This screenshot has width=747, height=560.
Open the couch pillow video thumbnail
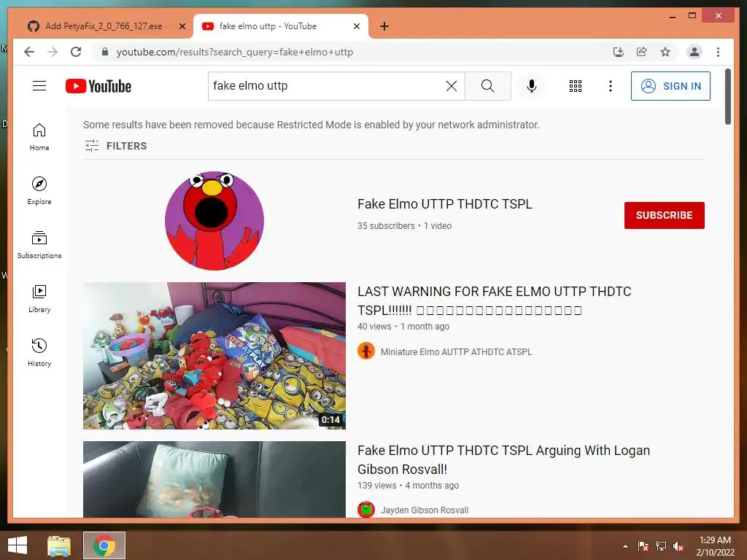pyautogui.click(x=214, y=479)
